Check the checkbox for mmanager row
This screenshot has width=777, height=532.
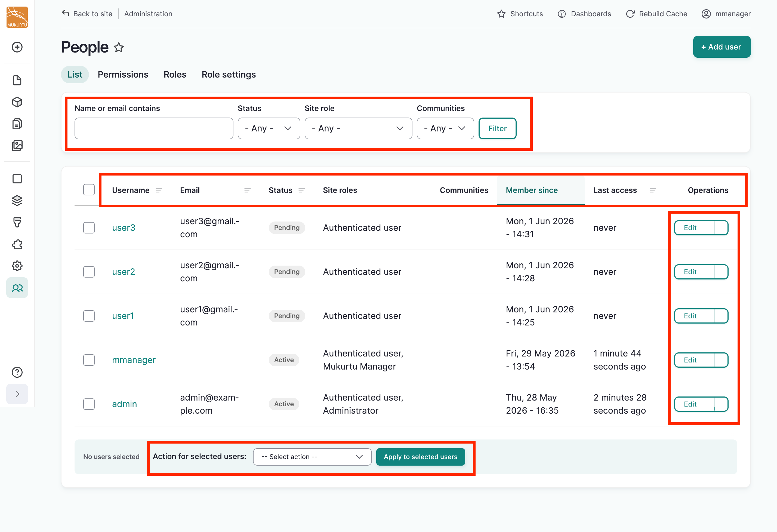pos(89,360)
